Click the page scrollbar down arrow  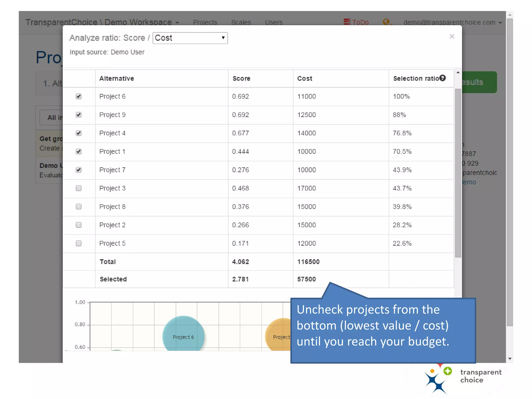[510, 359]
